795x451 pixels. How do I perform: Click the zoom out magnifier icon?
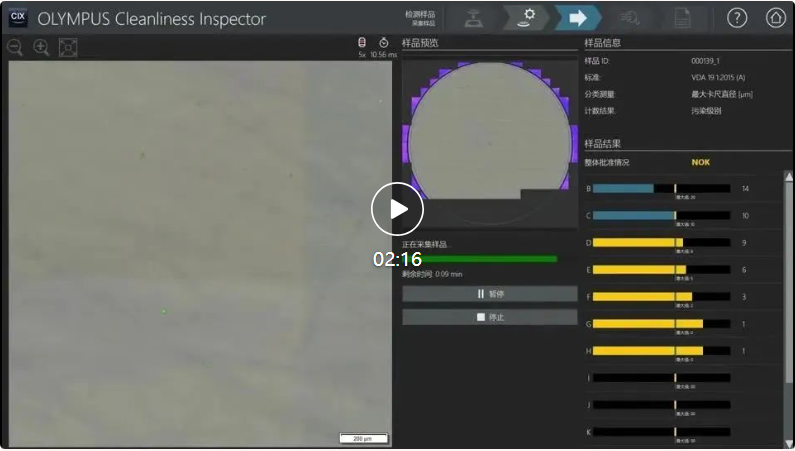15,48
